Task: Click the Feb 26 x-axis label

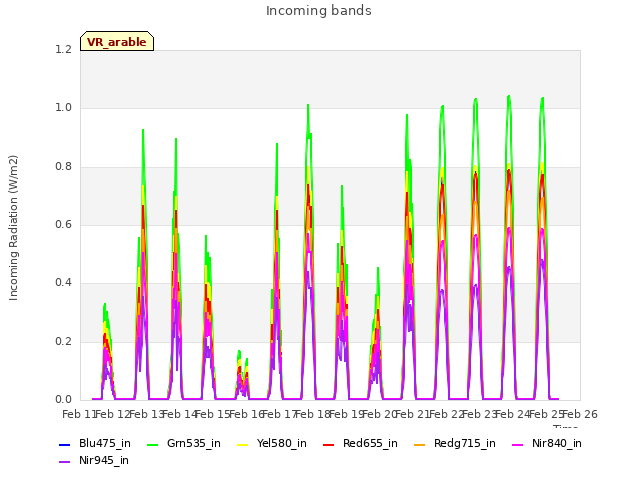Action: 580,414
